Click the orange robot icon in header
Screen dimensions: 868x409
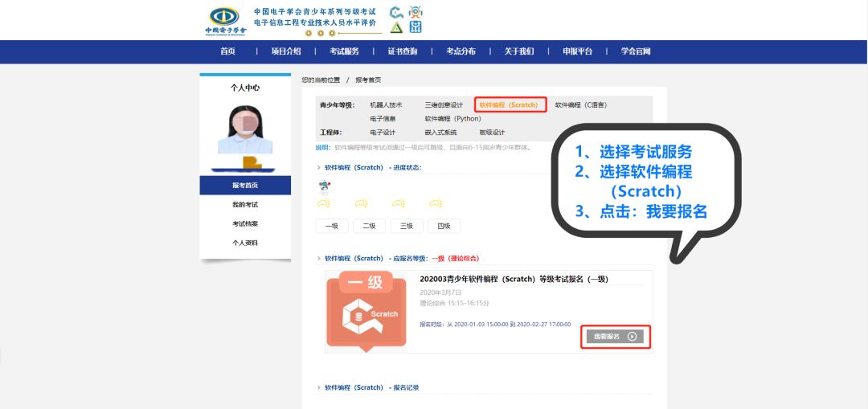click(x=416, y=12)
